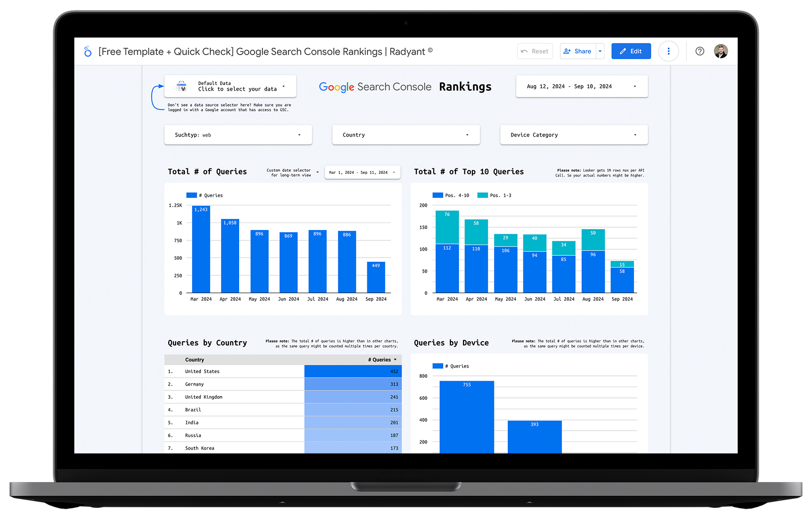The image size is (812, 519).
Task: Expand the Device Category filter
Action: (573, 135)
